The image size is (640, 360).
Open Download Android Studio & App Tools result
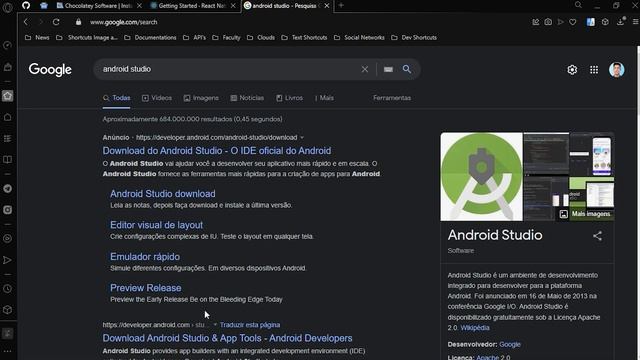(x=227, y=338)
